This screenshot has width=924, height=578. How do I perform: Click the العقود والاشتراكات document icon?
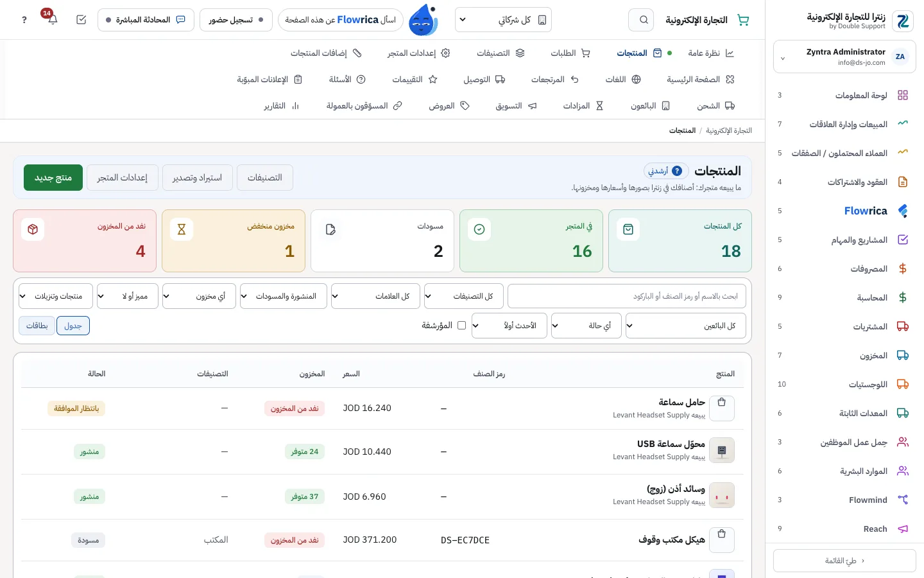pos(903,182)
